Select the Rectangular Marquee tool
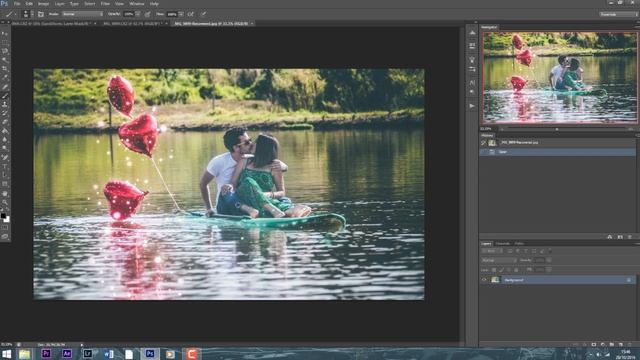The width and height of the screenshot is (640, 360). tap(5, 42)
